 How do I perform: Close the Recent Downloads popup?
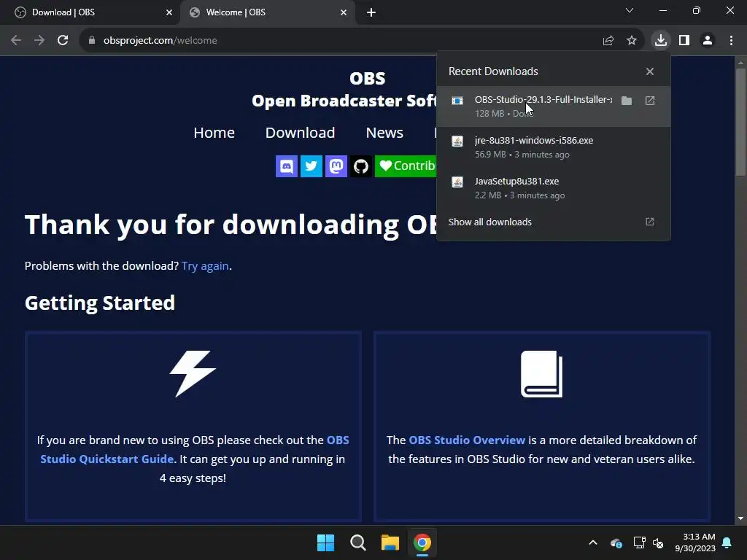650,71
